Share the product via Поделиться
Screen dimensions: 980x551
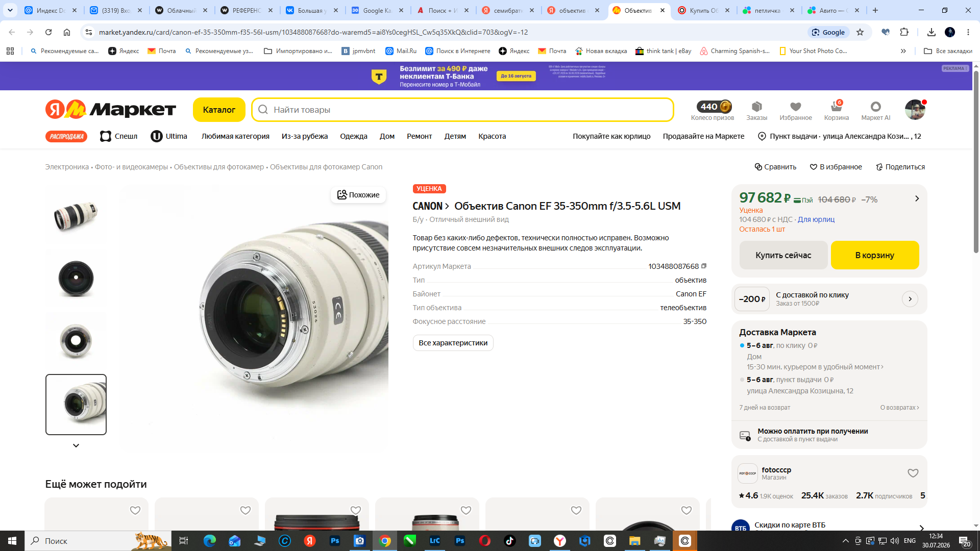pos(900,167)
